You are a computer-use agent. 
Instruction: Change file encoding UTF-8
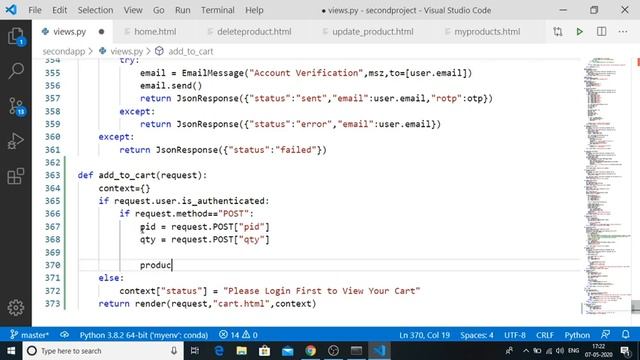click(x=515, y=335)
